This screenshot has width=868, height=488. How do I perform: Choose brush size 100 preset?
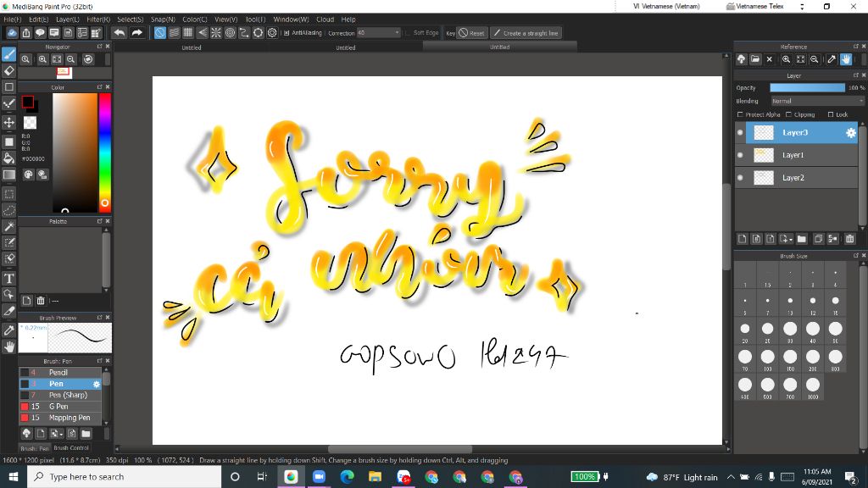pyautogui.click(x=768, y=359)
